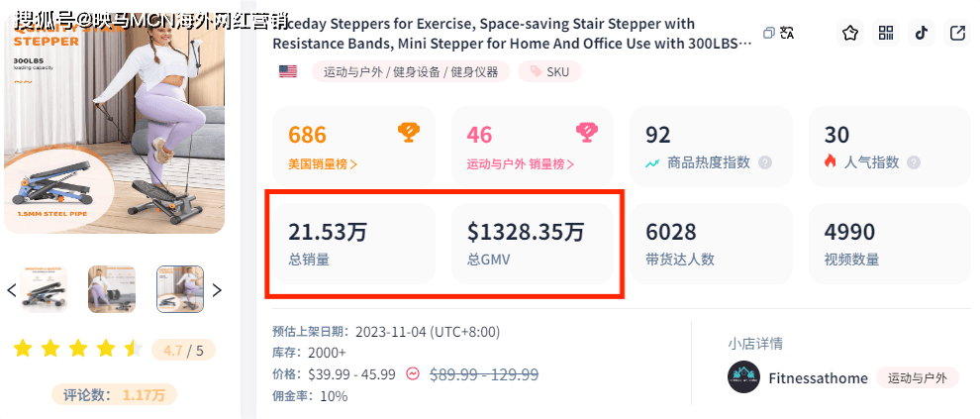The image size is (980, 419).
Task: Open the Fitnessathome shop name link
Action: click(x=818, y=377)
